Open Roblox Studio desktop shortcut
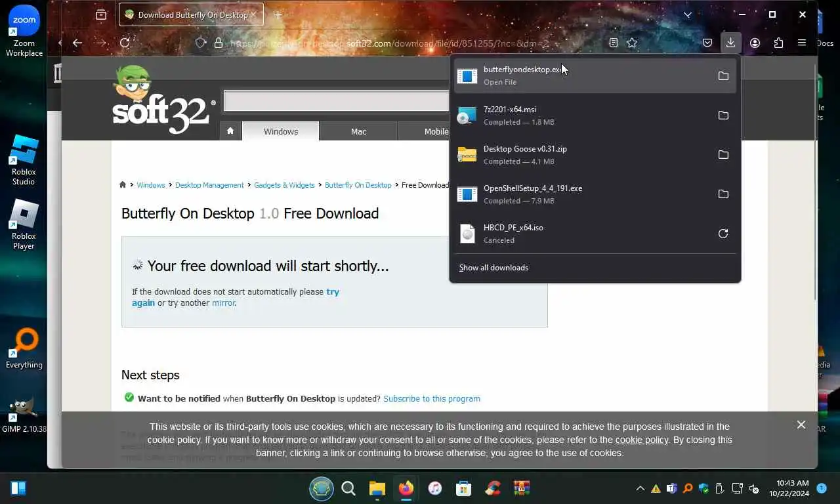 click(24, 160)
